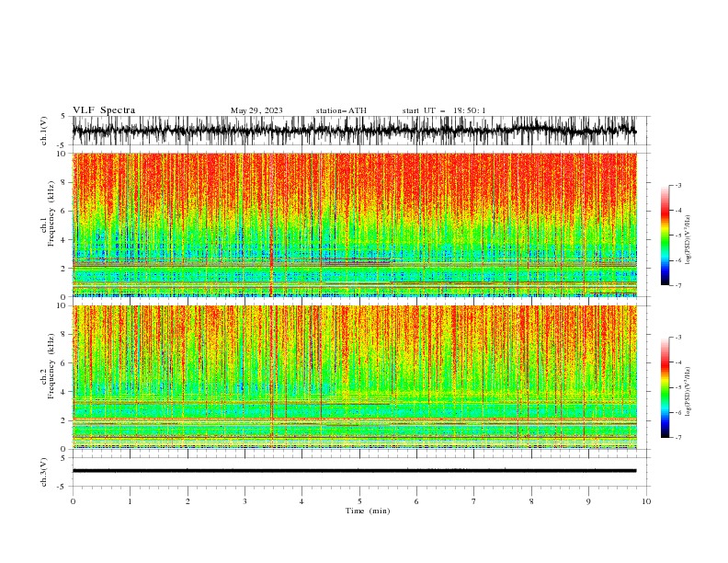Click the date 'May 29, 2023'
This screenshot has height=563, width=728.
pyautogui.click(x=256, y=110)
